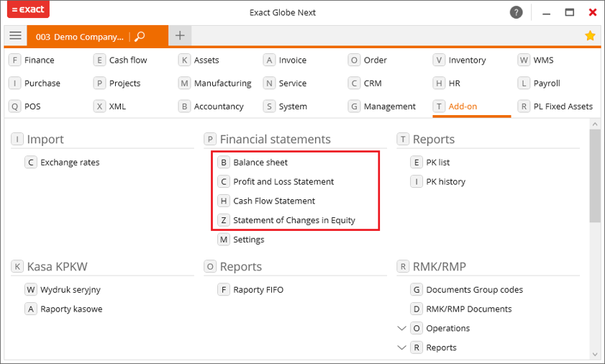Open the CRM module

[365, 83]
